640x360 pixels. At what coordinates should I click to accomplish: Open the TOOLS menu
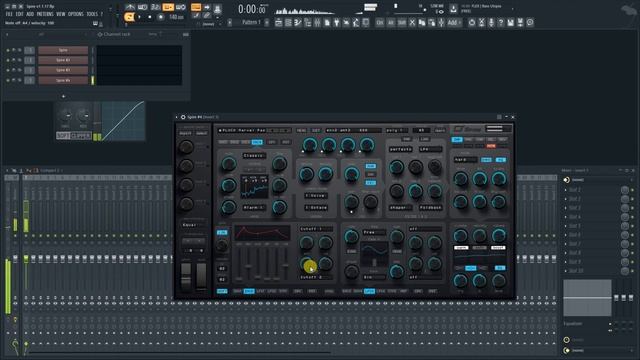coord(92,14)
